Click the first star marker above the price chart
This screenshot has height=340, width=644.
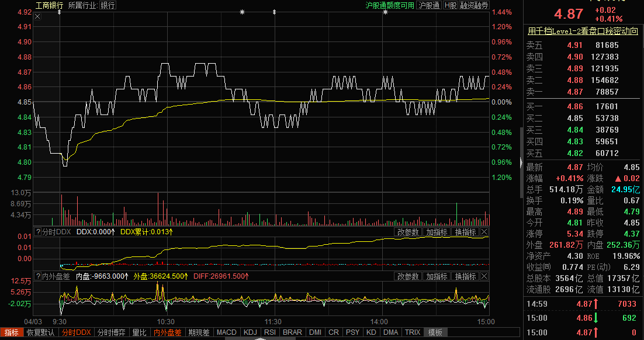coord(243,12)
